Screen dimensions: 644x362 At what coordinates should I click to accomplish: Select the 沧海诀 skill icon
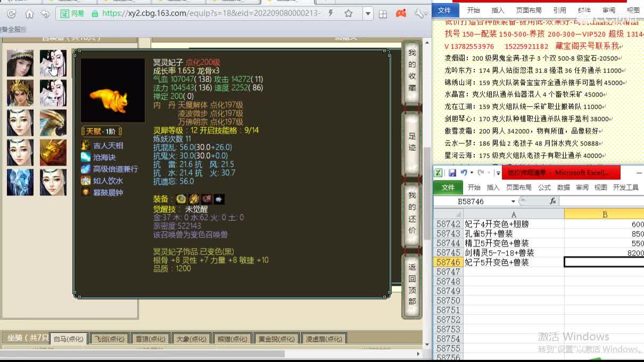click(85, 157)
